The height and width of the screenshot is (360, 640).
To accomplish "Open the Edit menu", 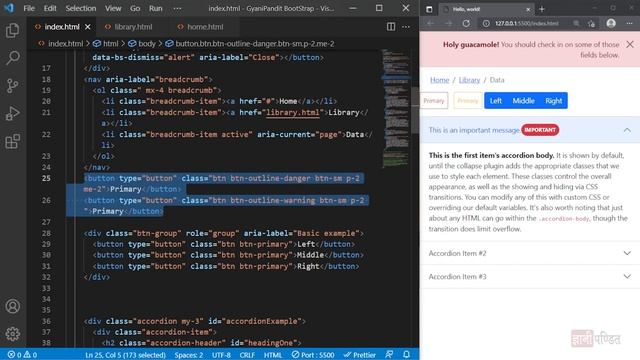I will point(50,8).
